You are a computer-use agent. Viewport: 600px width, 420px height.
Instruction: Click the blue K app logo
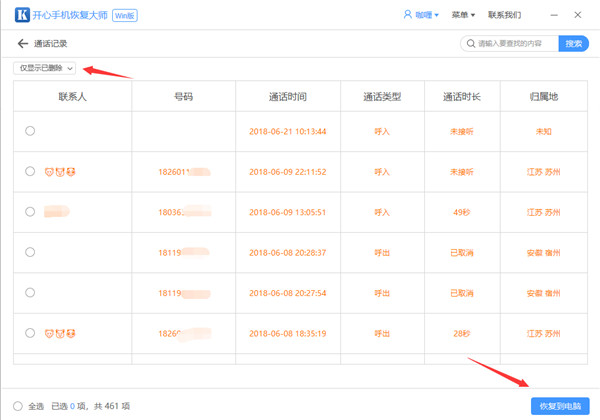pyautogui.click(x=22, y=15)
